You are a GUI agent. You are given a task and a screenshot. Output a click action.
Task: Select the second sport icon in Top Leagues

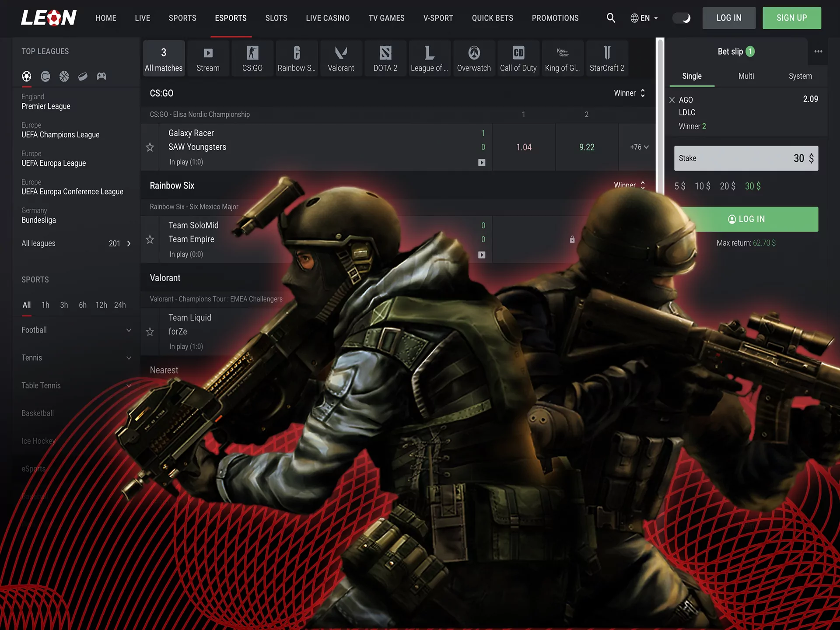[x=45, y=77]
